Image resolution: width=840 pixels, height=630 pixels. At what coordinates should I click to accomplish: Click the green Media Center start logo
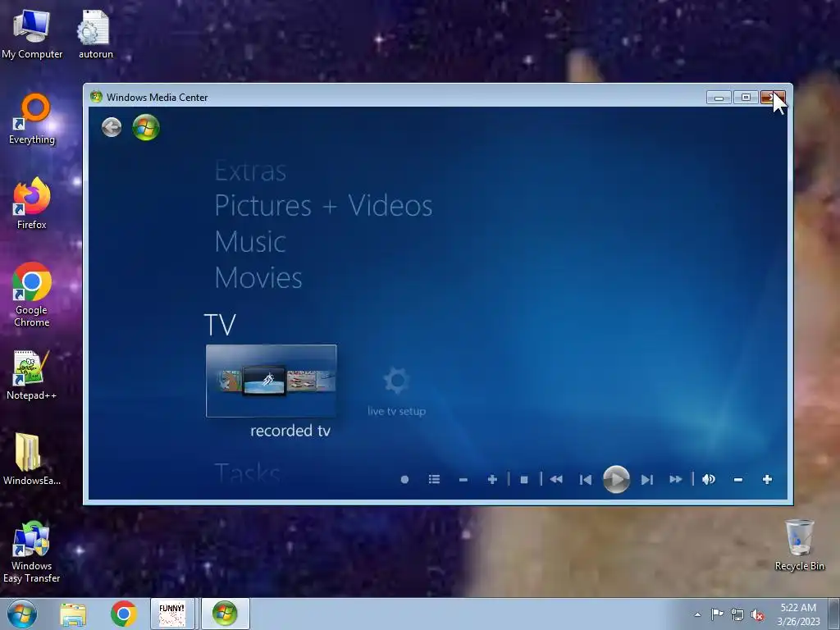pos(146,127)
